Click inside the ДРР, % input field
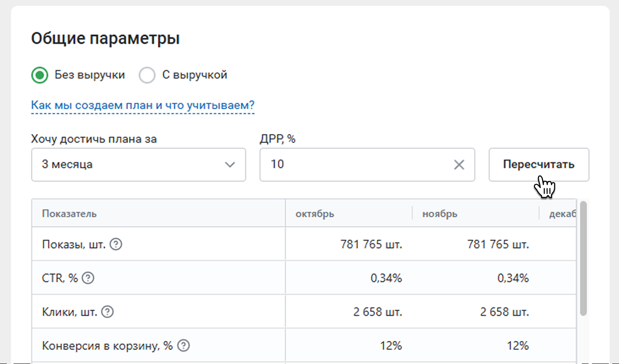The width and height of the screenshot is (619, 364). tap(355, 165)
